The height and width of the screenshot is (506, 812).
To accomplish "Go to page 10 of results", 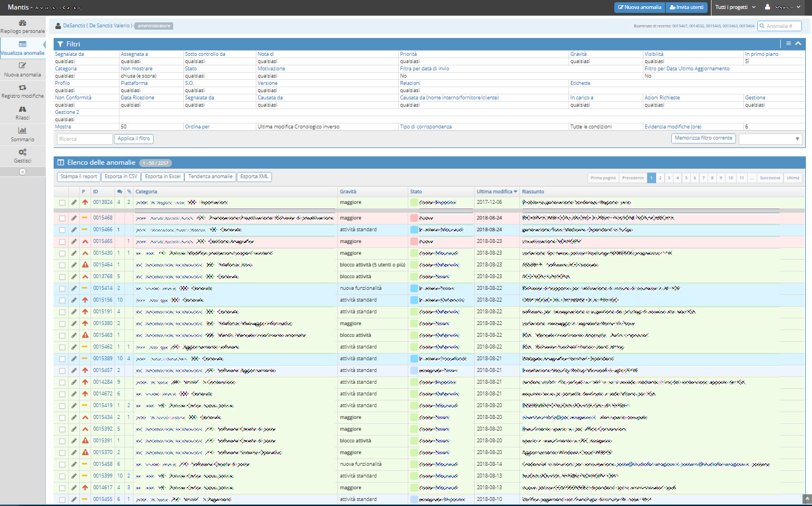I will pos(730,178).
